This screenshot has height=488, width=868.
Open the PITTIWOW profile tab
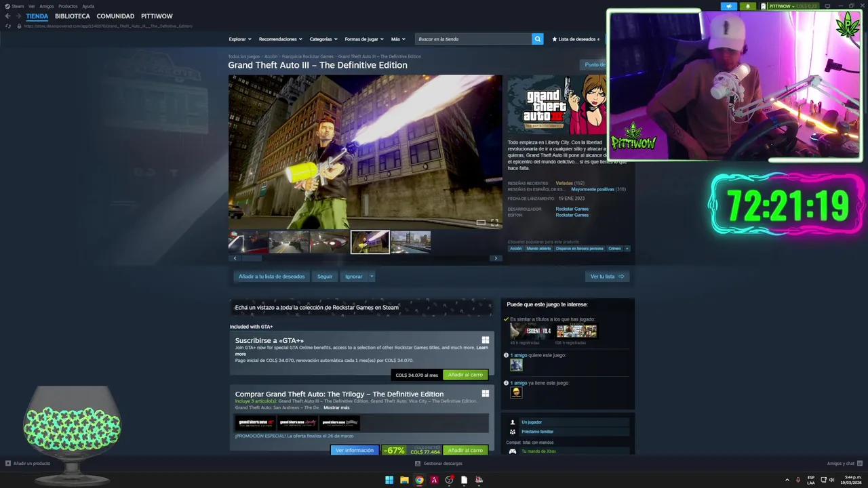pyautogui.click(x=157, y=16)
